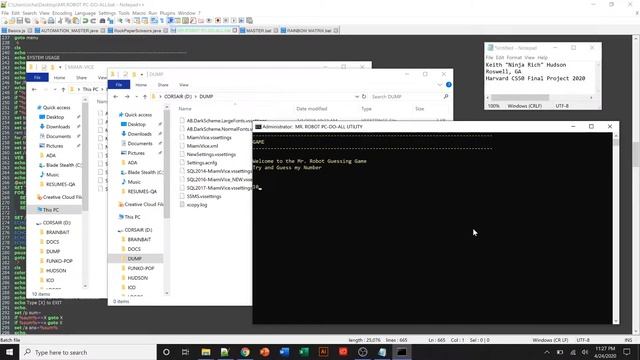The image size is (640, 360).
Task: Click the New file icon in Notepad++ toolbar
Action: (x=5, y=20)
